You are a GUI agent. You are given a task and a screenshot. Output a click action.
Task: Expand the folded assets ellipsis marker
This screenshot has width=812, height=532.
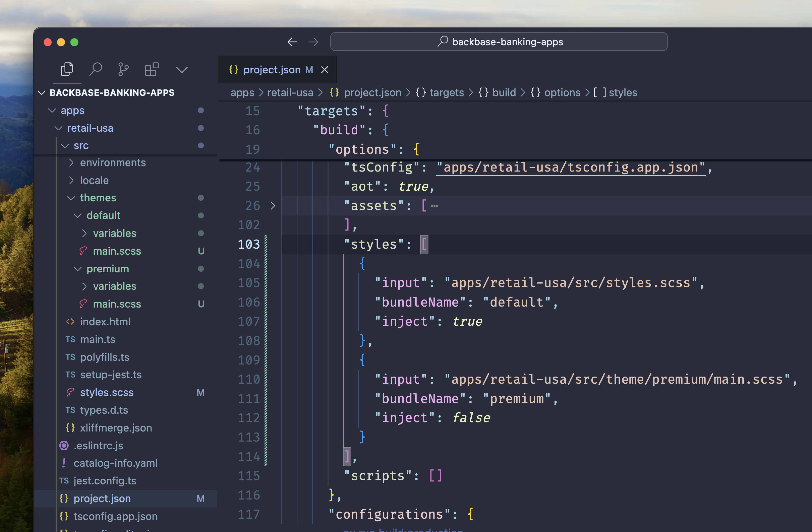[434, 206]
